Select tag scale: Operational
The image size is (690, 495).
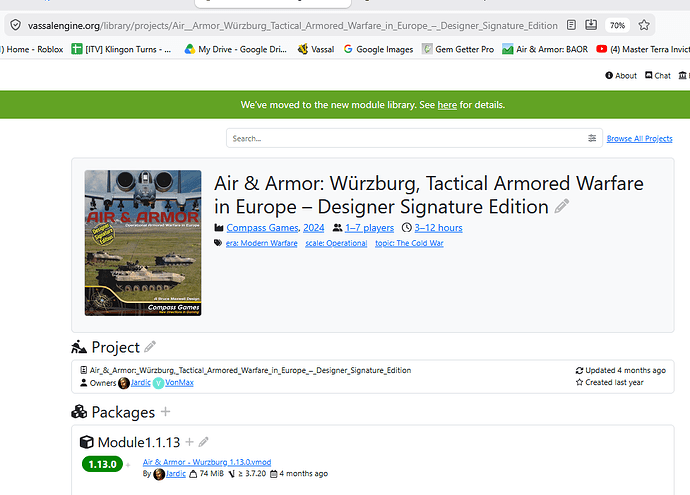[x=336, y=243]
